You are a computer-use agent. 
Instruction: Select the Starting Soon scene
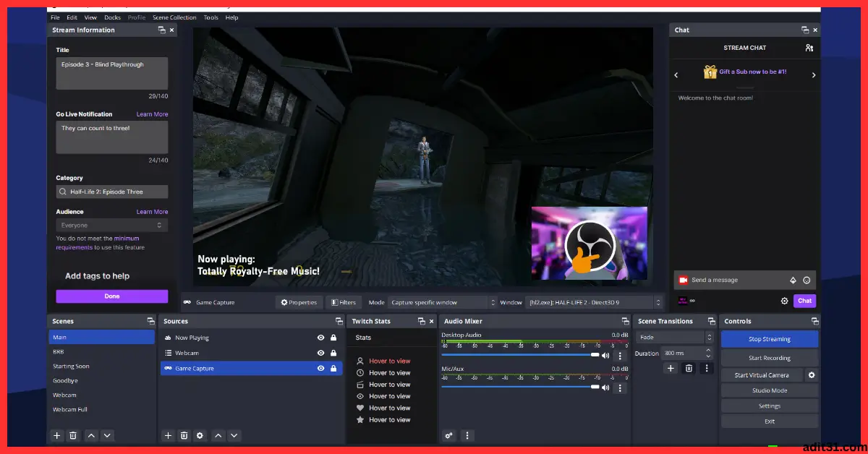click(101, 367)
